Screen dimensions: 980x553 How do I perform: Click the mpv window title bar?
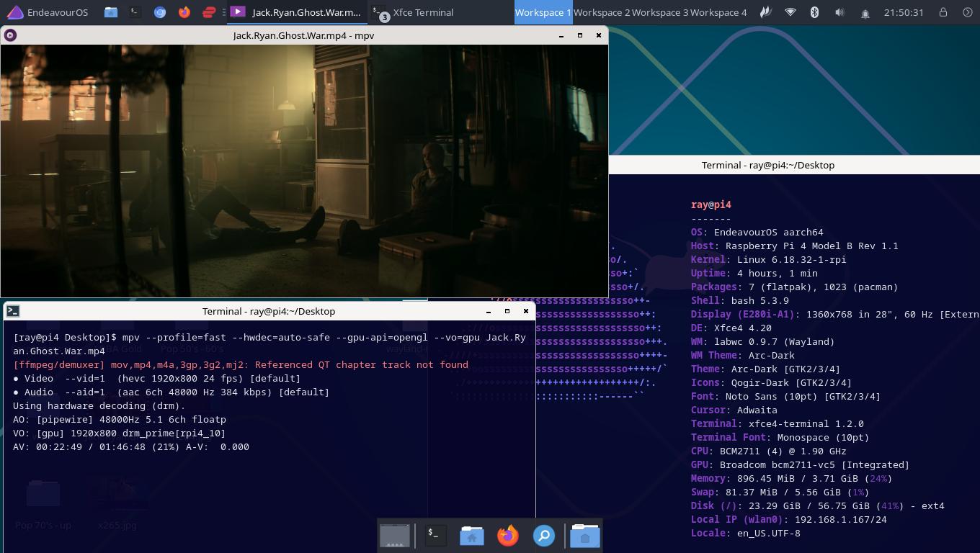[x=303, y=35]
